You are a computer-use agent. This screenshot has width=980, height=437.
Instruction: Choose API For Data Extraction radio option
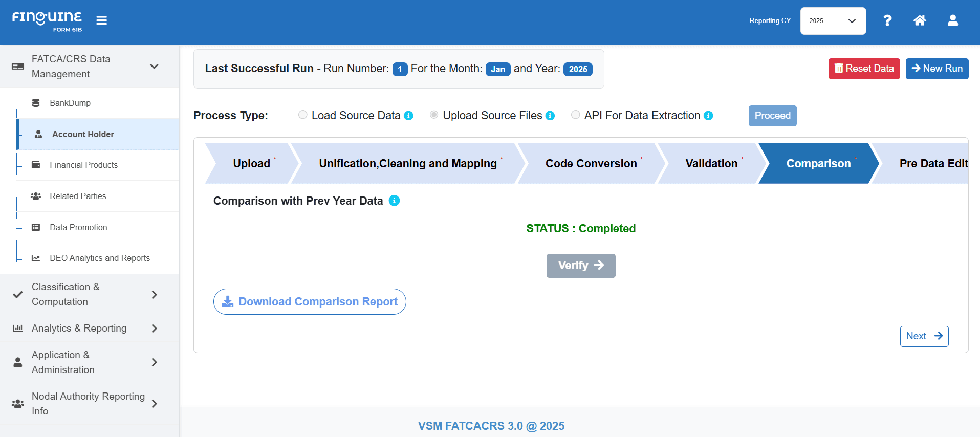[x=576, y=115]
